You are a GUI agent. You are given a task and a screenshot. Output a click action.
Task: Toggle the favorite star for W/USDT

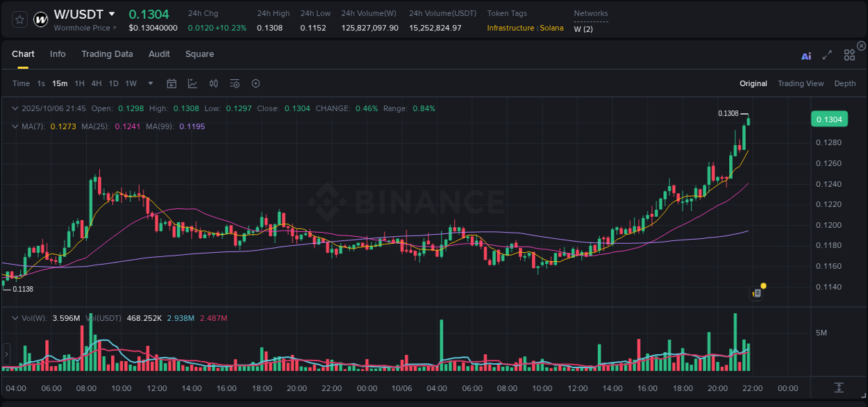(19, 19)
